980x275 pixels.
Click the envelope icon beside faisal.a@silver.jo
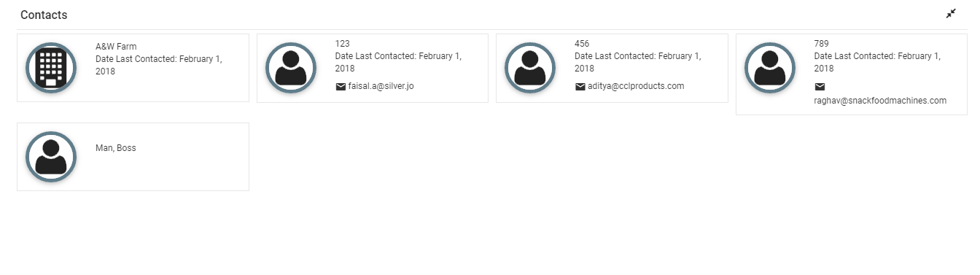click(341, 87)
